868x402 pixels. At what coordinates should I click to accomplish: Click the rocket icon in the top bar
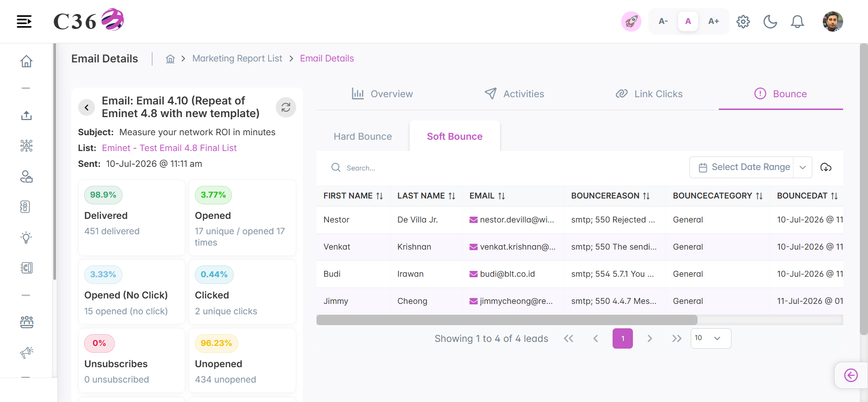pyautogui.click(x=631, y=21)
